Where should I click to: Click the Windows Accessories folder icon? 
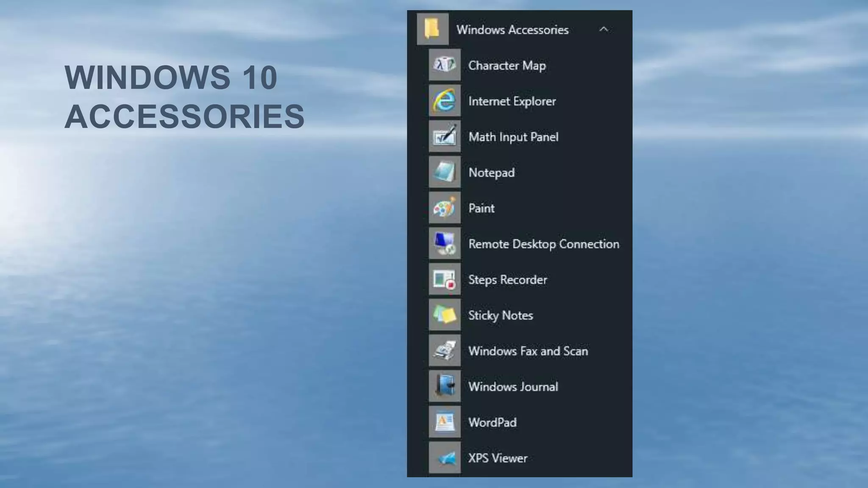[x=433, y=29]
